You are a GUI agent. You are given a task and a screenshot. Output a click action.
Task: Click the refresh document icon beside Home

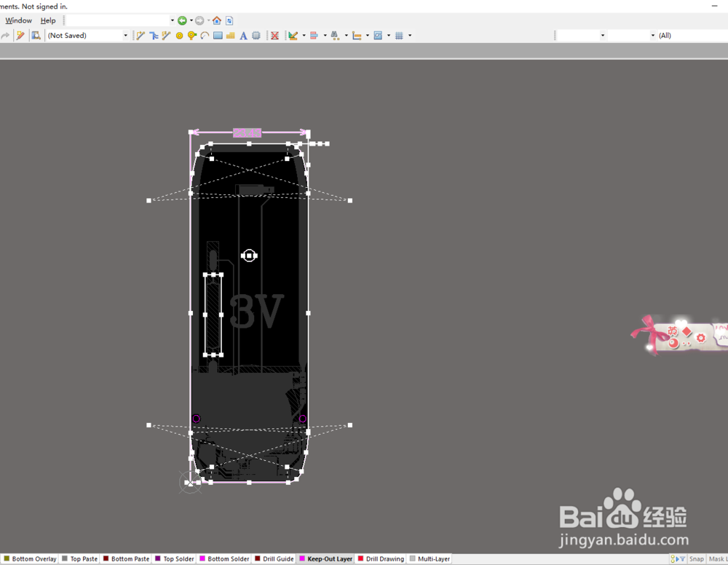(x=229, y=20)
